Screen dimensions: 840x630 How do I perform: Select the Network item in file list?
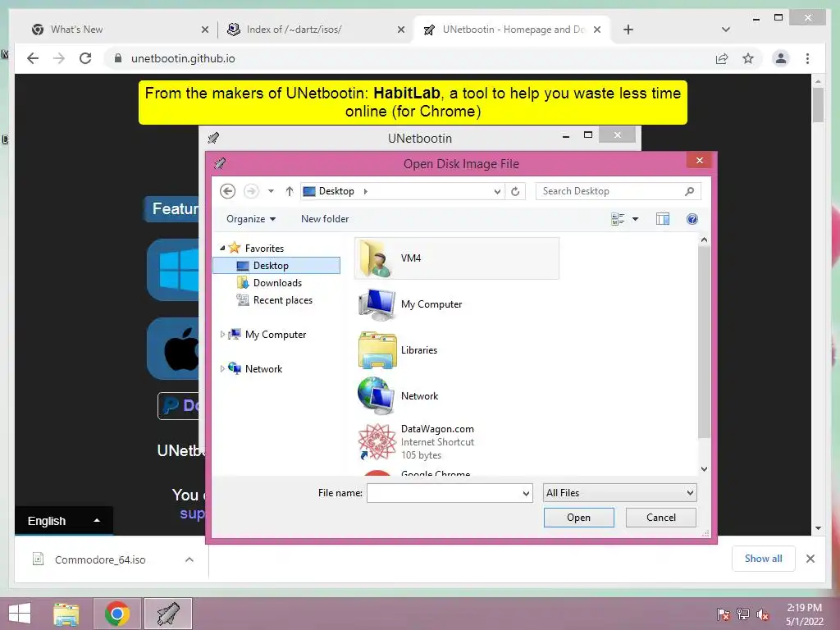click(x=456, y=396)
